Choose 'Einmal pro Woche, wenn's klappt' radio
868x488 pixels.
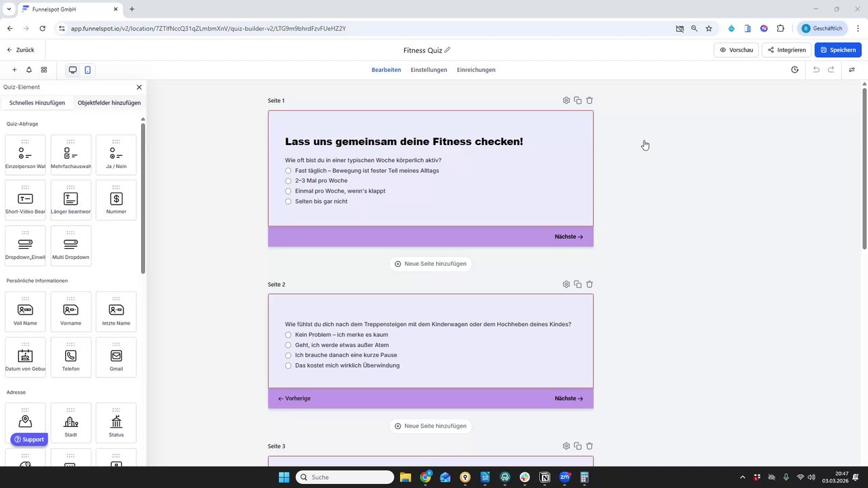[288, 191]
